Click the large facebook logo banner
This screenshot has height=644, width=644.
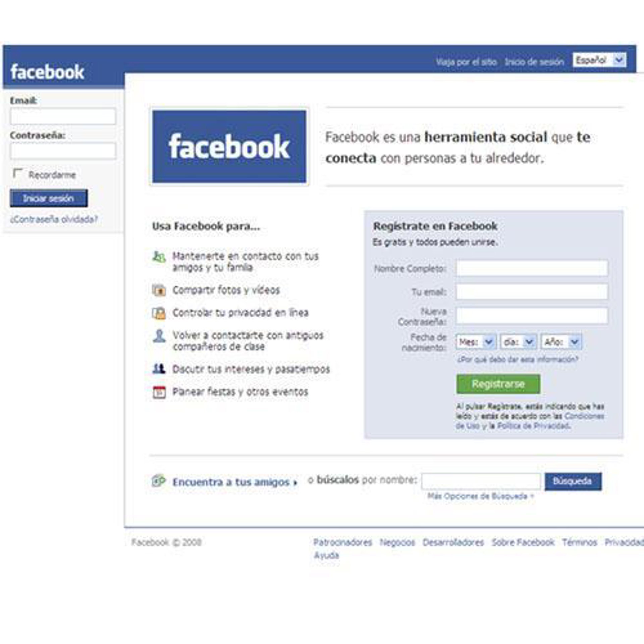[x=229, y=147]
